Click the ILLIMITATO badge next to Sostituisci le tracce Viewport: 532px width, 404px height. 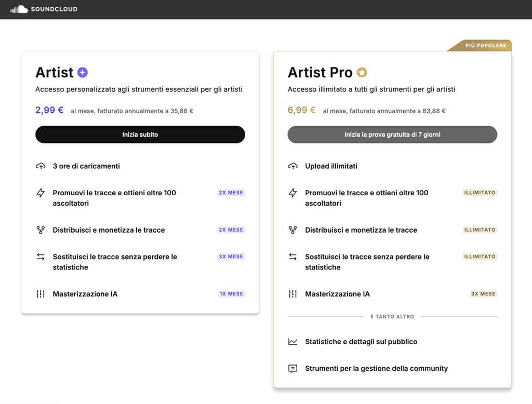point(480,257)
